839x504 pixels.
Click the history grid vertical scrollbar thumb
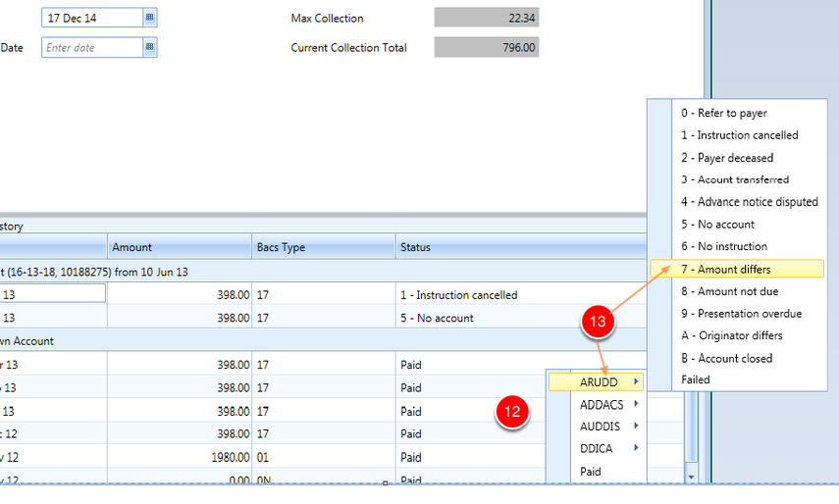tap(692, 427)
